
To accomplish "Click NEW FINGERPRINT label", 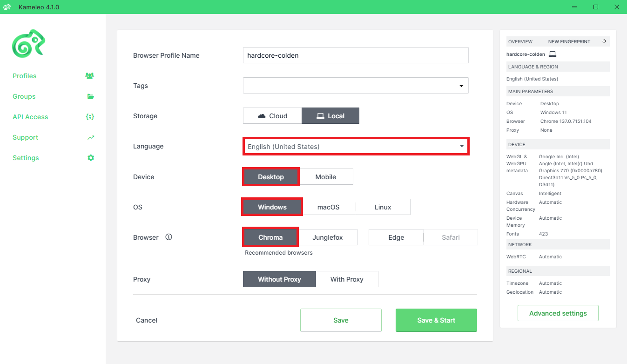I will (569, 41).
